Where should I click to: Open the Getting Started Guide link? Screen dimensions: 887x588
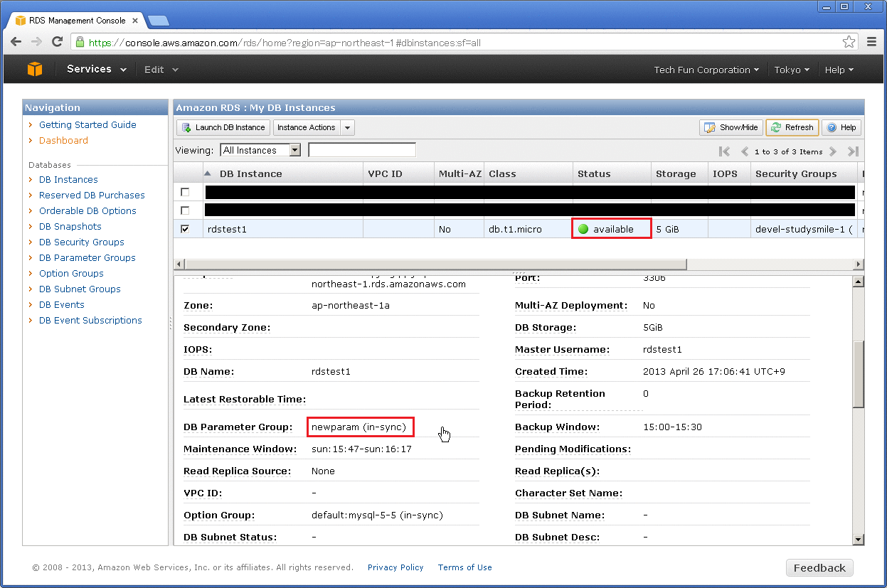(x=87, y=124)
